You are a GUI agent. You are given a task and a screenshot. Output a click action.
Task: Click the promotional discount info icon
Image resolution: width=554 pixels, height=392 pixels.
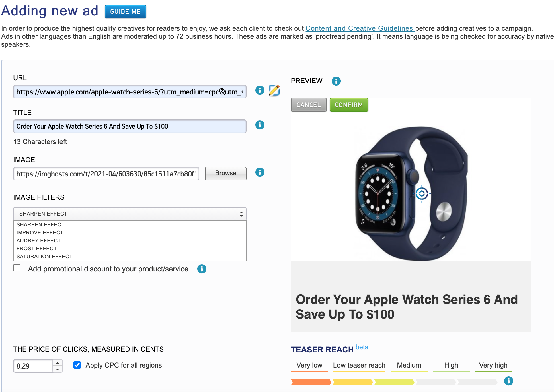pos(202,269)
